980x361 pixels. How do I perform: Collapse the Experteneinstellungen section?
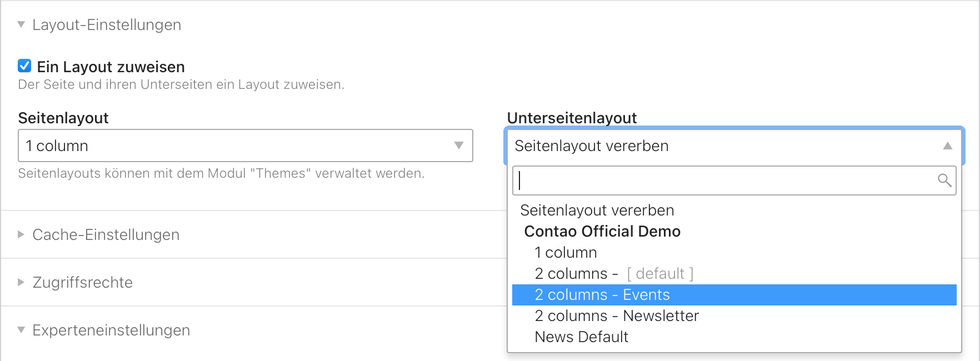point(104,330)
